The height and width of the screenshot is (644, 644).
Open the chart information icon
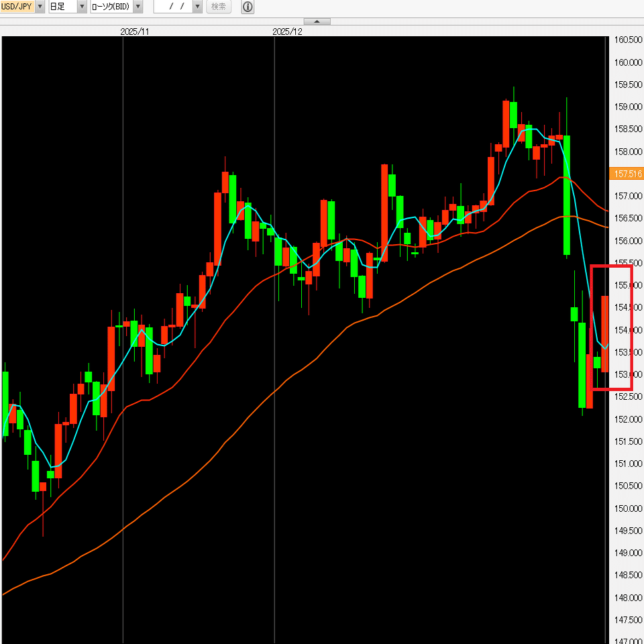[248, 7]
